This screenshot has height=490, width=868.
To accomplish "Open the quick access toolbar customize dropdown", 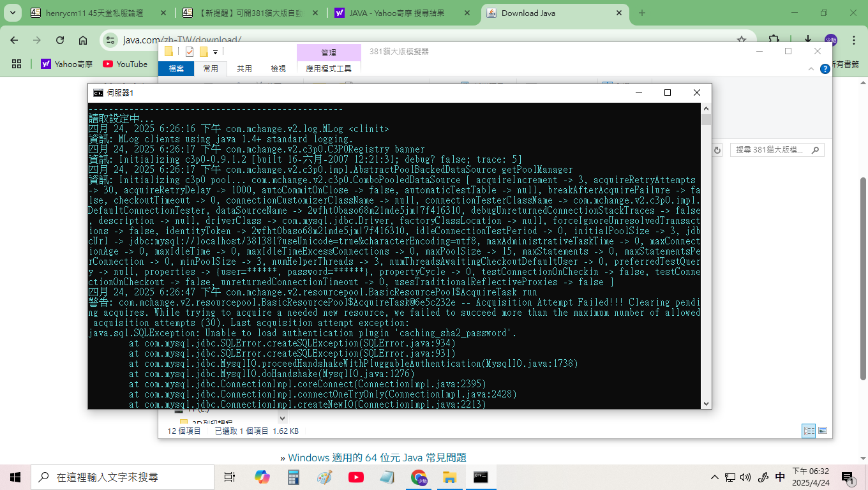I will pos(216,52).
